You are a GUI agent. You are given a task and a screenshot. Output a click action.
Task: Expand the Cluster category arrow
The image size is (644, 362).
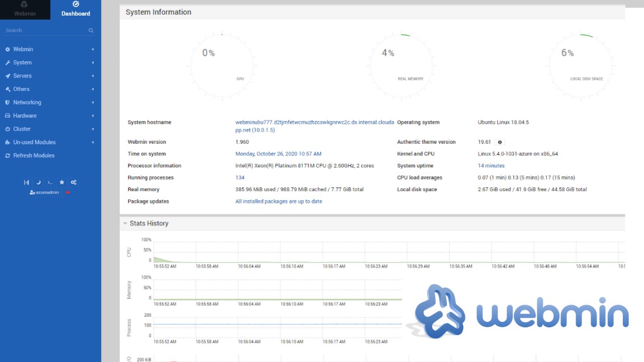point(93,129)
